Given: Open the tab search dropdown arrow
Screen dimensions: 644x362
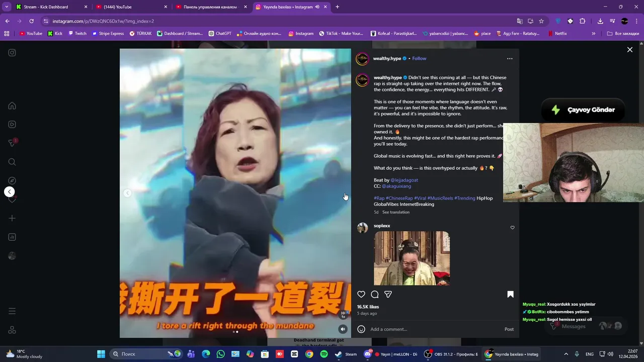Looking at the screenshot, I should tap(7, 7).
